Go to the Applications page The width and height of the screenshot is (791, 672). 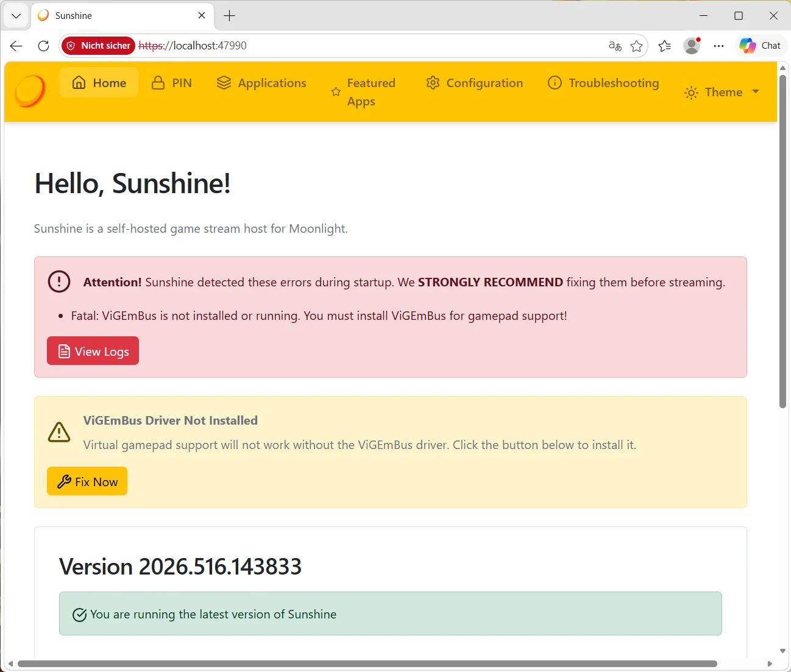261,83
